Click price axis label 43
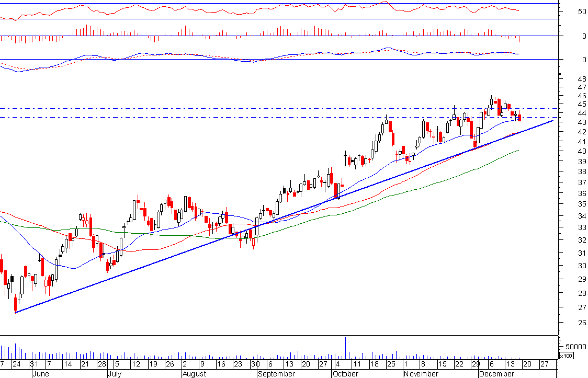Viewport: 588px width, 378px height. click(582, 122)
